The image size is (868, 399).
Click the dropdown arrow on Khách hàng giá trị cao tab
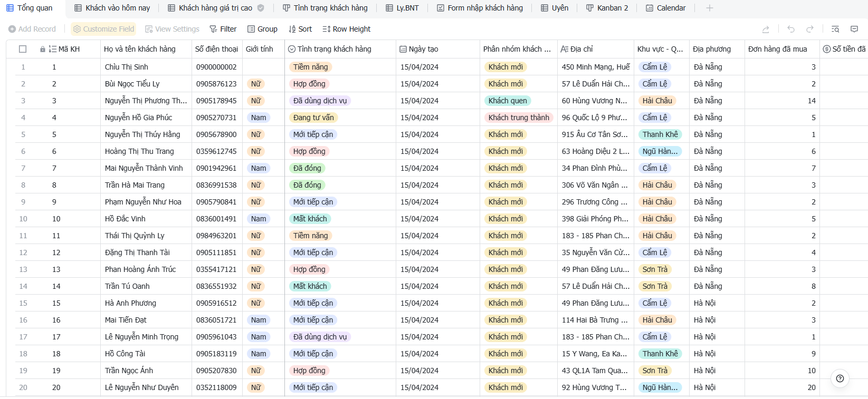[x=261, y=8]
